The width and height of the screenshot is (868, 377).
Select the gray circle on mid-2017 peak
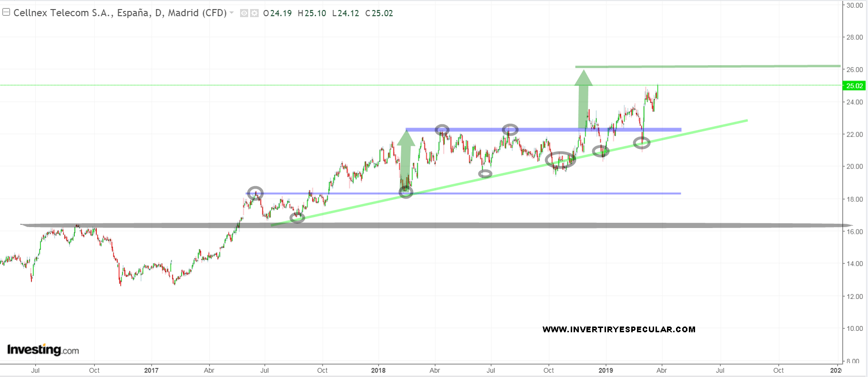[255, 193]
